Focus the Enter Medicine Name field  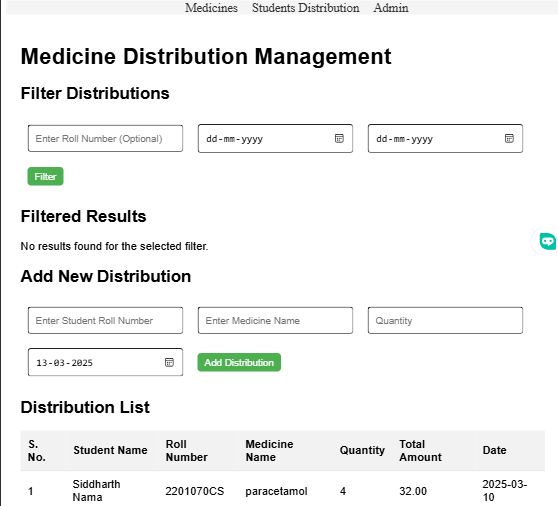click(x=275, y=320)
